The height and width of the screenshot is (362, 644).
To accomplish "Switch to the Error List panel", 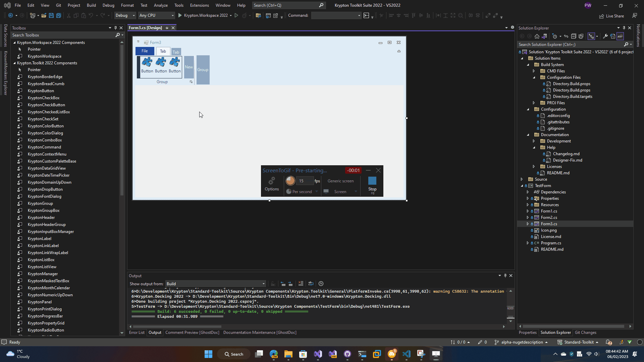I will (x=137, y=333).
